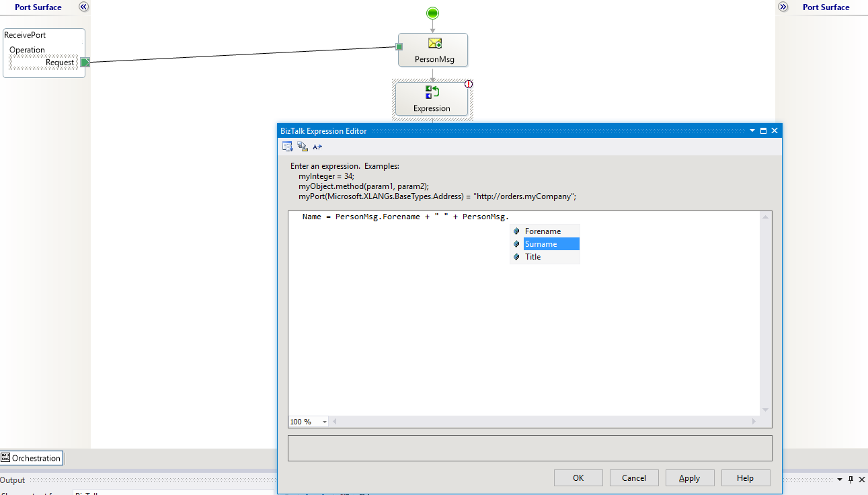Open the Expression Editor window options arrow

(752, 130)
